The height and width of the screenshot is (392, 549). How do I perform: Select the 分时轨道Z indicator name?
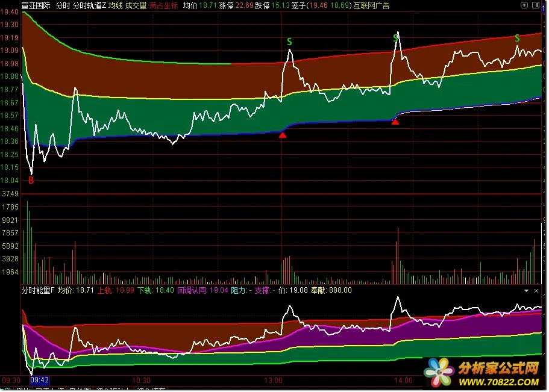(89, 5)
